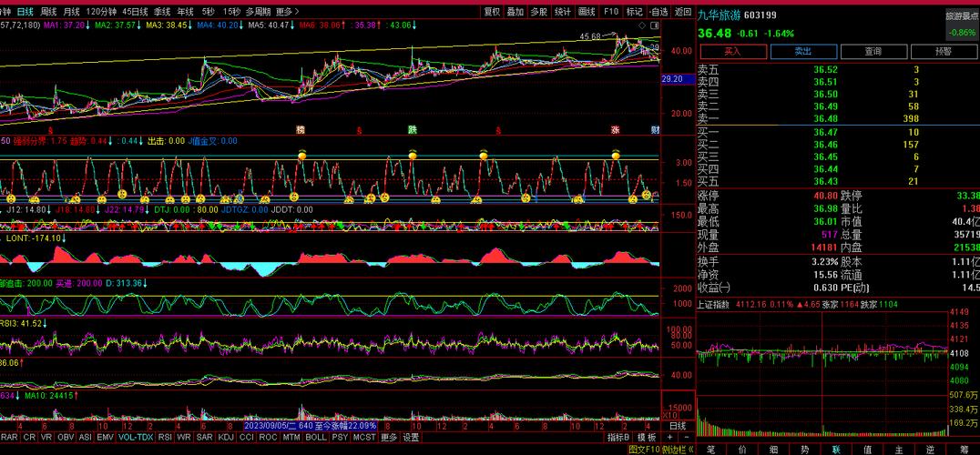
Task: Open the 多周期 multi-period selector
Action: (258, 11)
